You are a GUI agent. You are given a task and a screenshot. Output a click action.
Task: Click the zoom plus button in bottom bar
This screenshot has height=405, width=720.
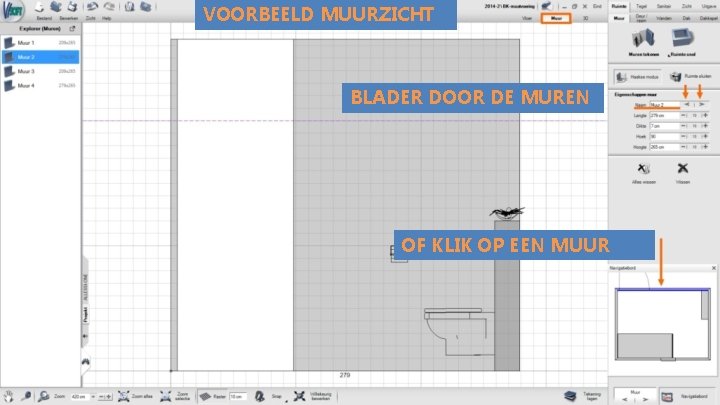pyautogui.click(x=109, y=396)
